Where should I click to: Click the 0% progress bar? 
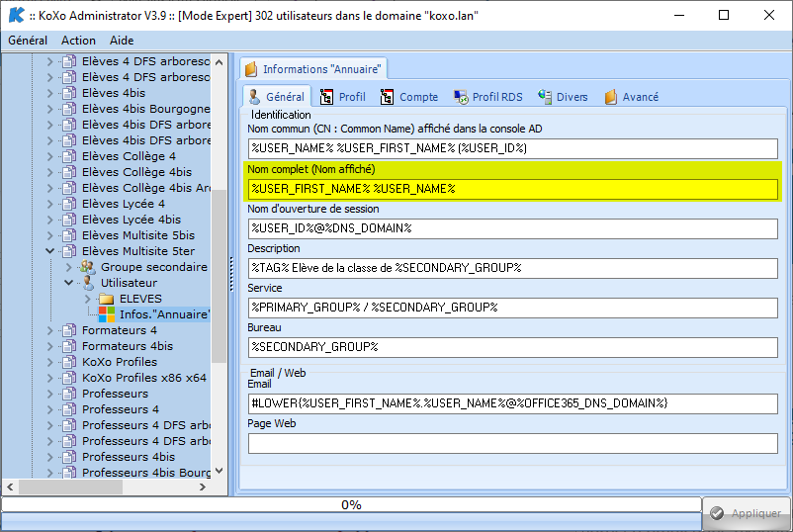click(351, 504)
